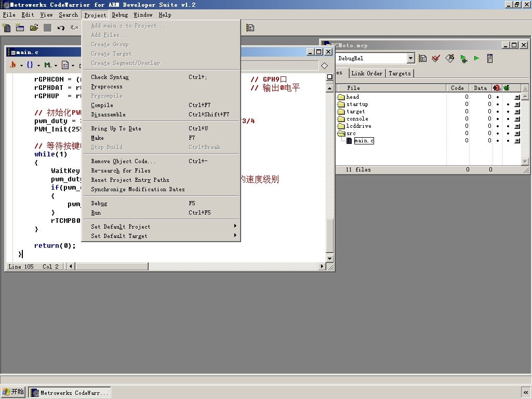Click the Code column header
Viewport: 532px width, 399px height.
(457, 88)
